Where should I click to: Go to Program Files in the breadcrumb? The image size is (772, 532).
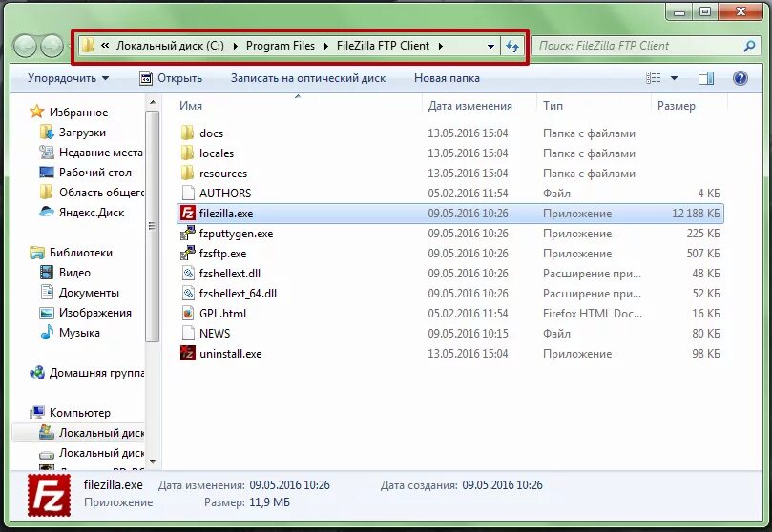[x=281, y=46]
